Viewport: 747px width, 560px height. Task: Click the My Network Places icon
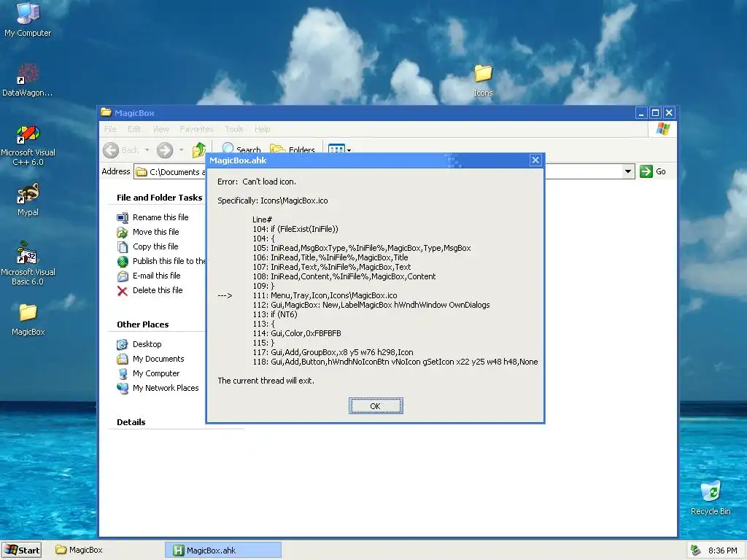pyautogui.click(x=123, y=388)
